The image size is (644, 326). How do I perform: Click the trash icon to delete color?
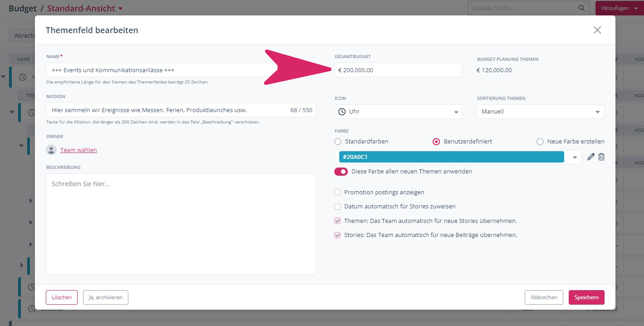tap(601, 157)
